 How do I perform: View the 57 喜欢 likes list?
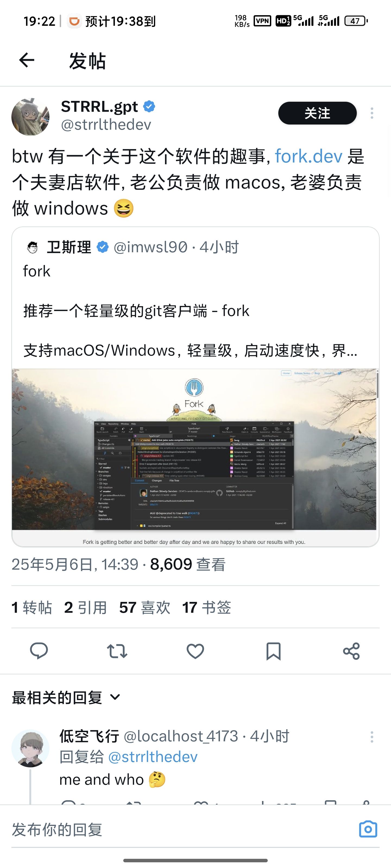[145, 608]
